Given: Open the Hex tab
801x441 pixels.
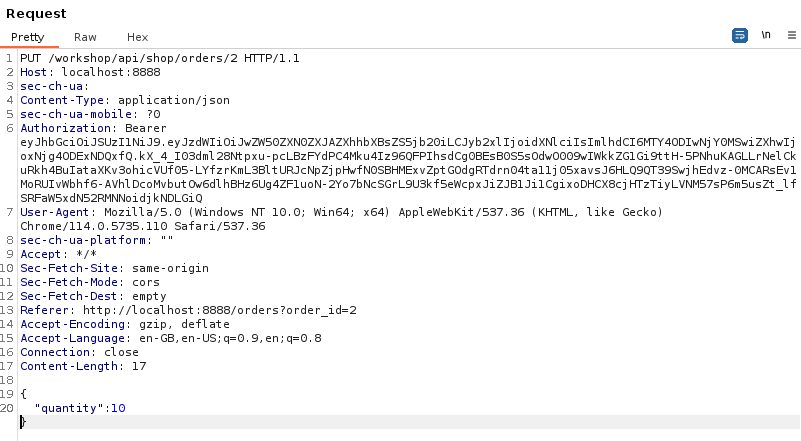Looking at the screenshot, I should 137,37.
